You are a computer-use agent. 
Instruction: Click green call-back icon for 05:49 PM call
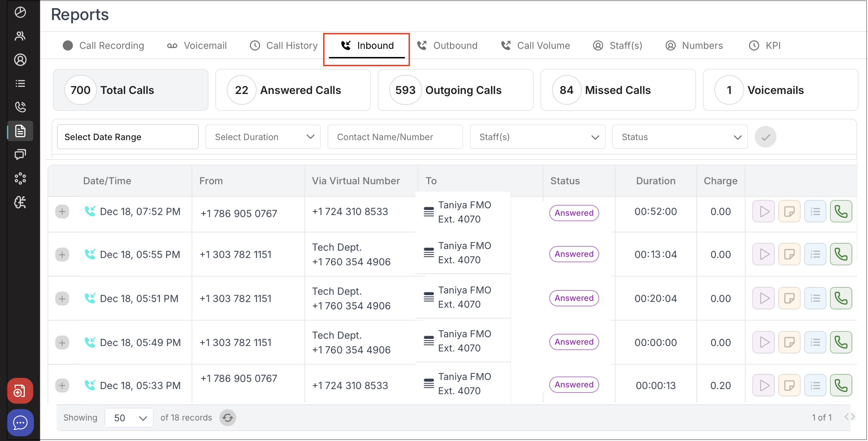tap(841, 342)
